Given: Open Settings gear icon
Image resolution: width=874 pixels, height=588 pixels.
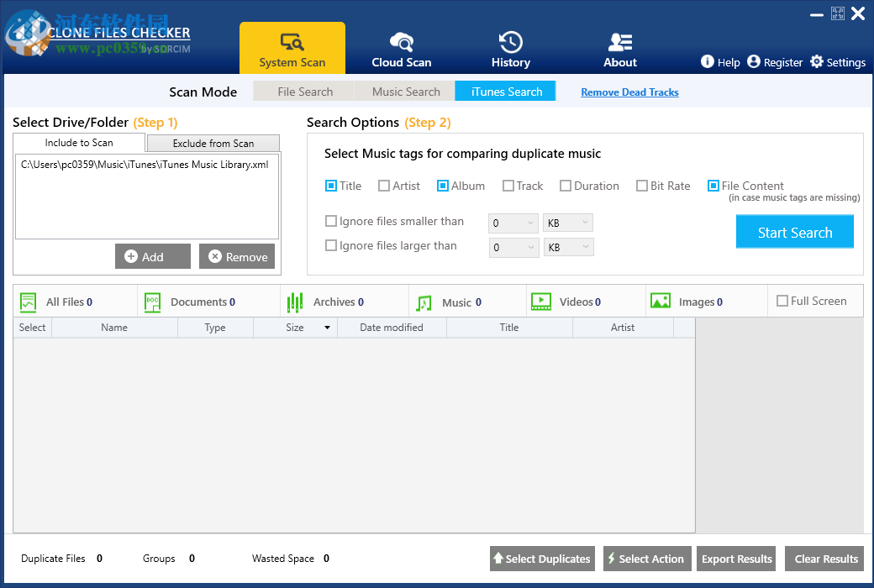Looking at the screenshot, I should tap(817, 62).
